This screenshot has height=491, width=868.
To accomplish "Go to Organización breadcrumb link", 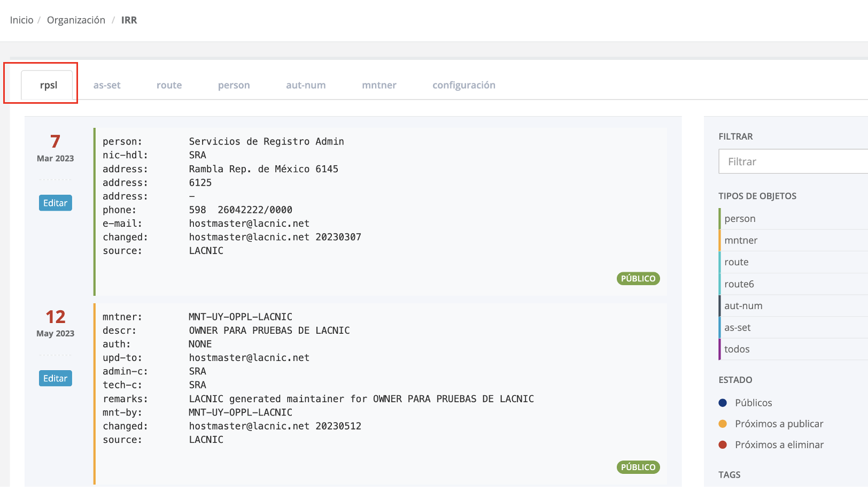I will click(76, 20).
